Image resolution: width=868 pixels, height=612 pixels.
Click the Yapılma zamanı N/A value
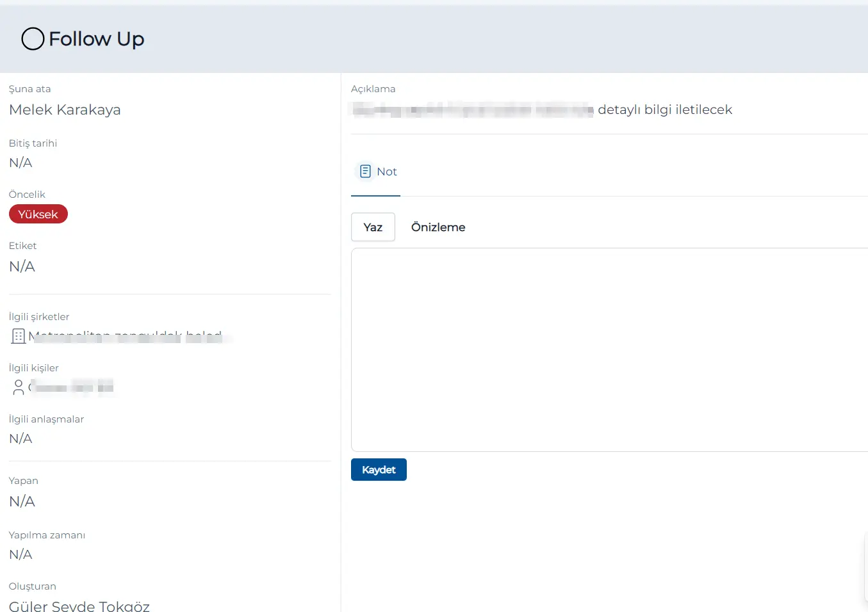point(20,554)
